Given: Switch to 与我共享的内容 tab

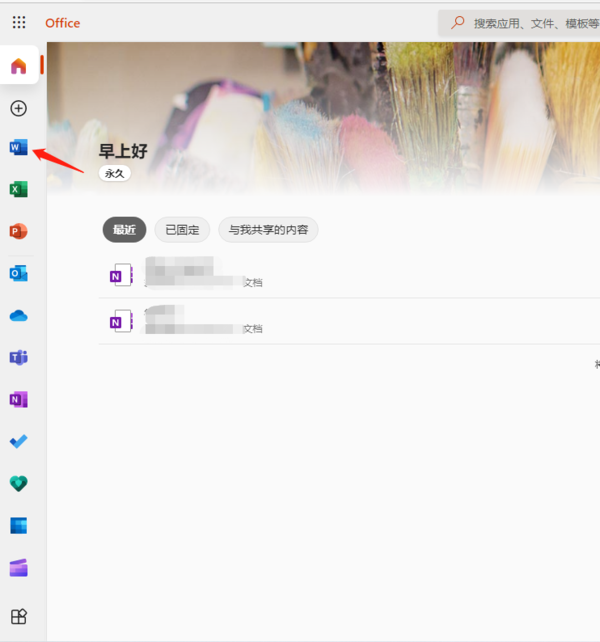Looking at the screenshot, I should pos(268,230).
